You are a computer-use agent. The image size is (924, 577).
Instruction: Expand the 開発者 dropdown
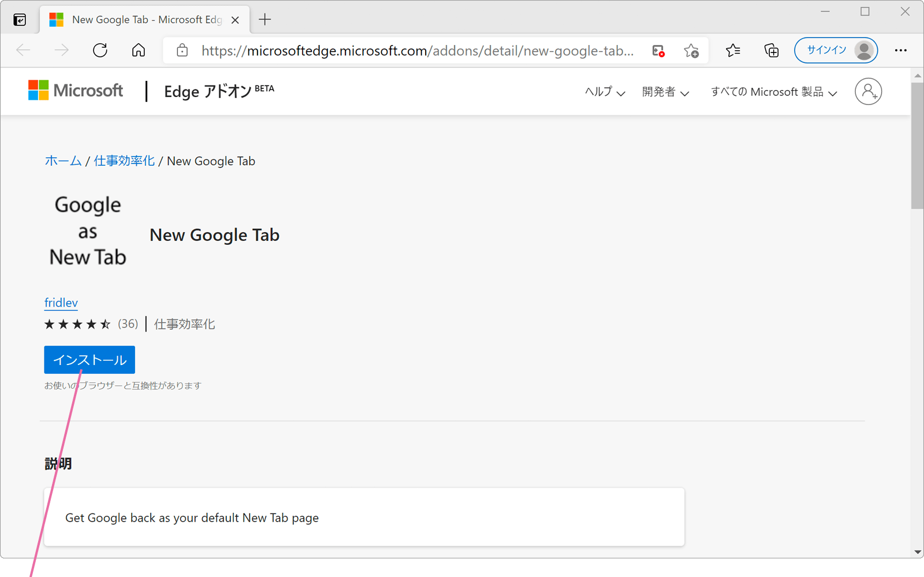click(x=666, y=92)
